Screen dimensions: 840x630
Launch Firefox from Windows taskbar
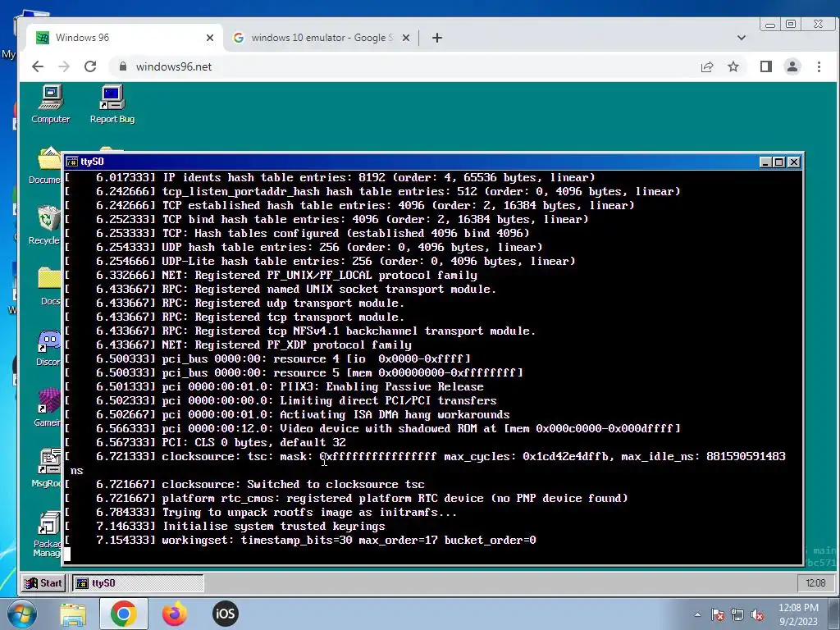click(175, 614)
